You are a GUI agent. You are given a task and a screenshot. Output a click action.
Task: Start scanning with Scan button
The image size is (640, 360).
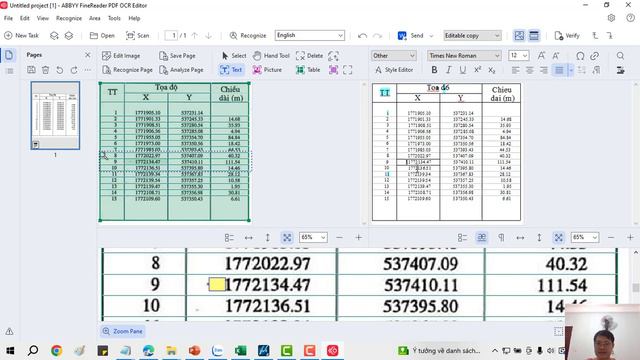click(x=138, y=36)
